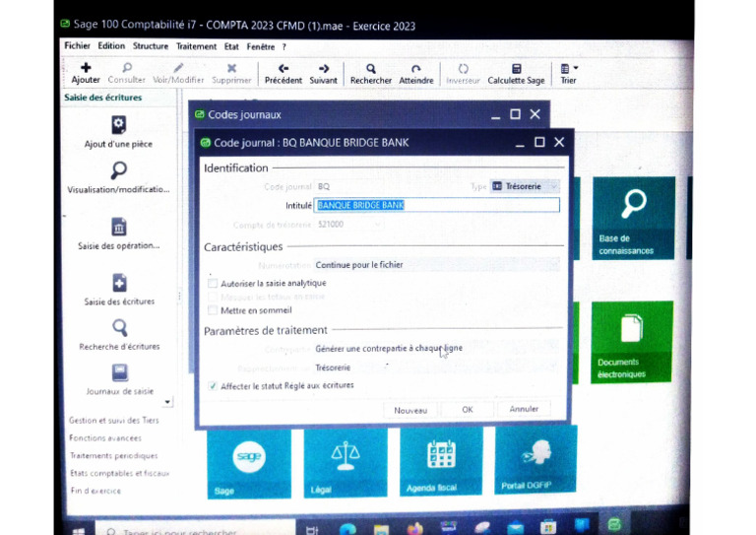This screenshot has height=535, width=756.
Task: Click the Code journal BQ field
Action: coord(348,186)
